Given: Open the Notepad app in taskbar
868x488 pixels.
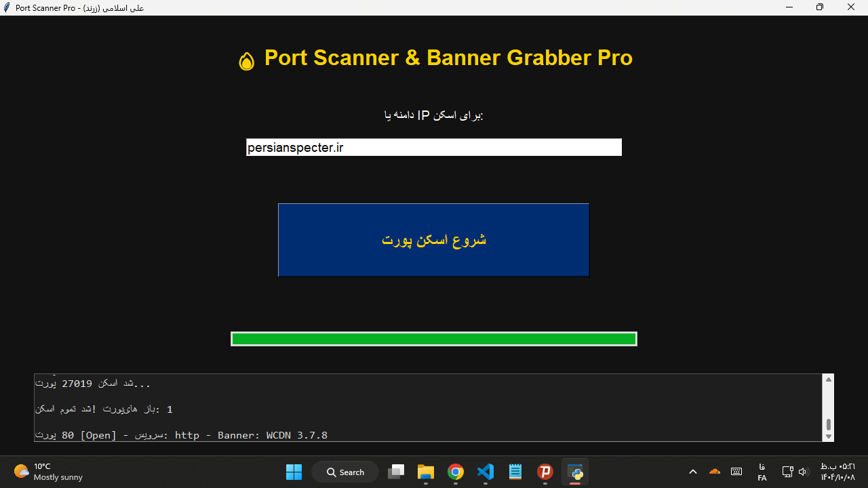Looking at the screenshot, I should point(515,472).
